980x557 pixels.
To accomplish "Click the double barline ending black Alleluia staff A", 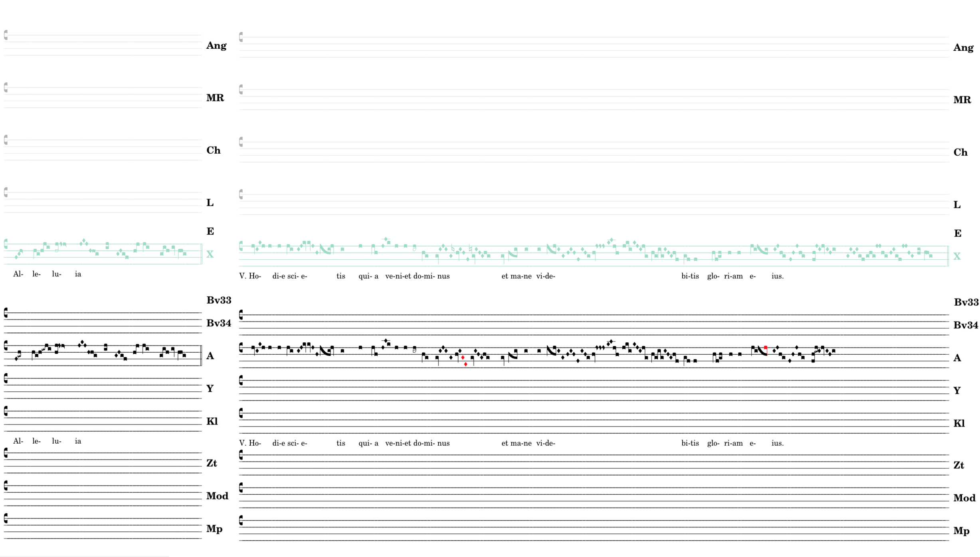I will pos(201,355).
